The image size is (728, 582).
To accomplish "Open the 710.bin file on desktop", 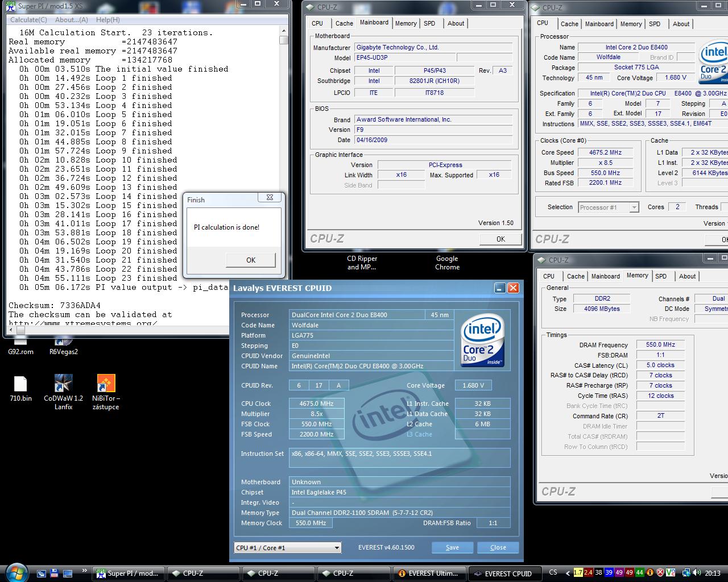I will tap(20, 388).
